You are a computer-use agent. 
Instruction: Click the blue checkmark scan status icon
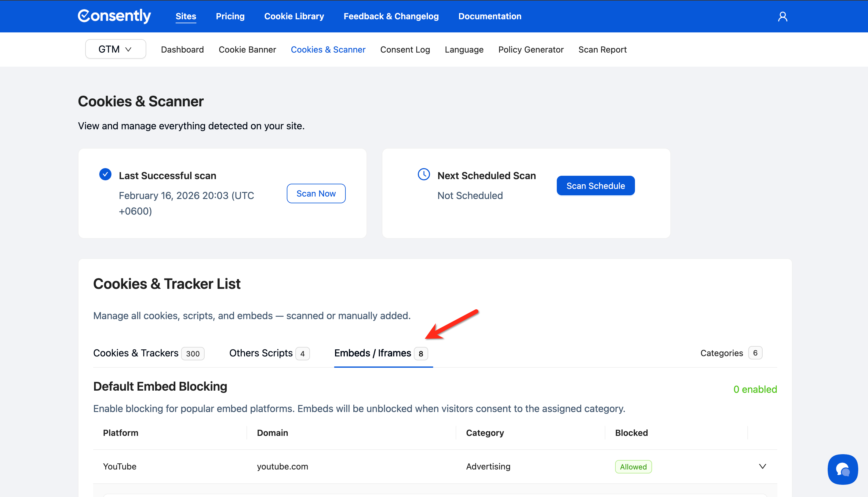pos(105,174)
